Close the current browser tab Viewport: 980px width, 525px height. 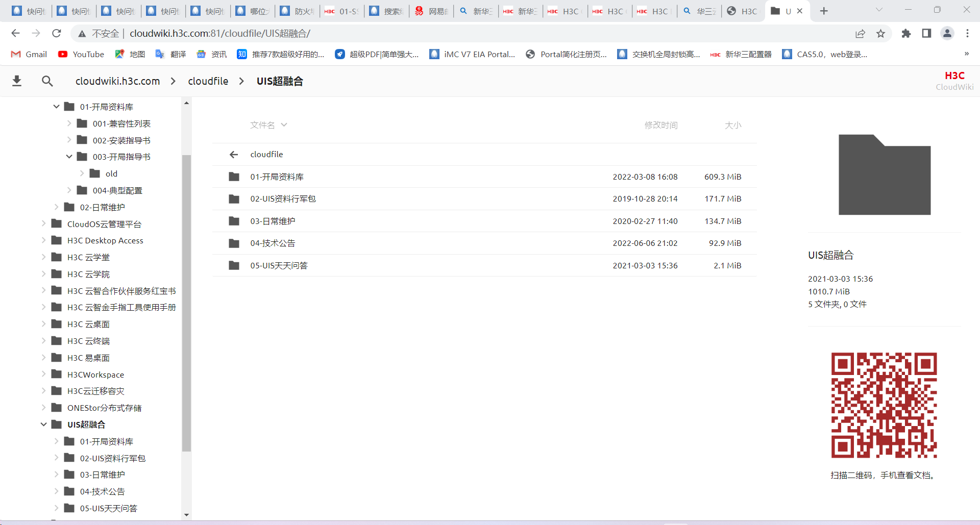800,11
